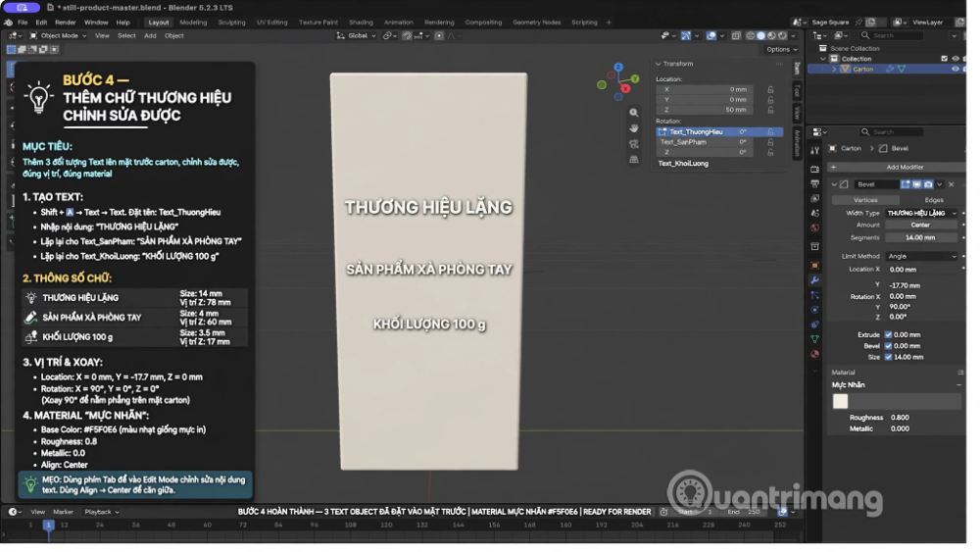Open the viewport Options dropdown
980x552 pixels.
(x=782, y=49)
